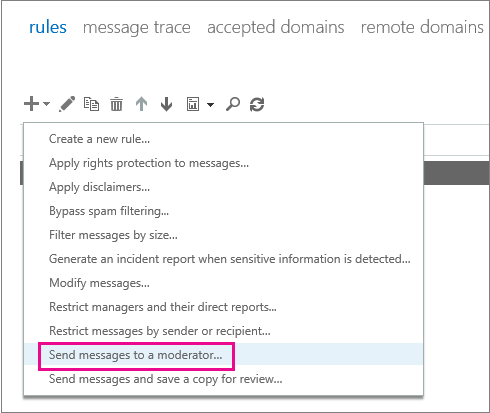Open the dropdown arrow beside plus icon
The height and width of the screenshot is (413, 490).
(x=47, y=104)
